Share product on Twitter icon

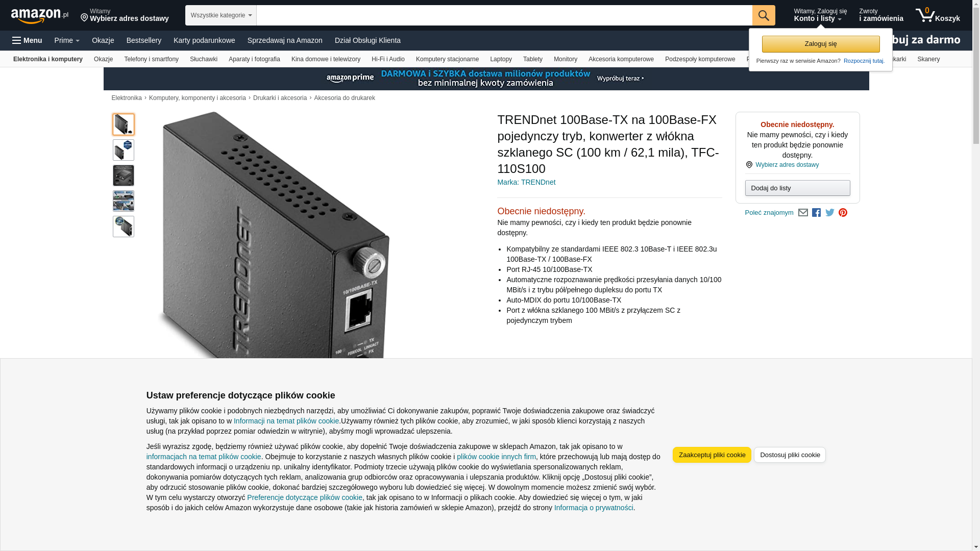tap(830, 213)
